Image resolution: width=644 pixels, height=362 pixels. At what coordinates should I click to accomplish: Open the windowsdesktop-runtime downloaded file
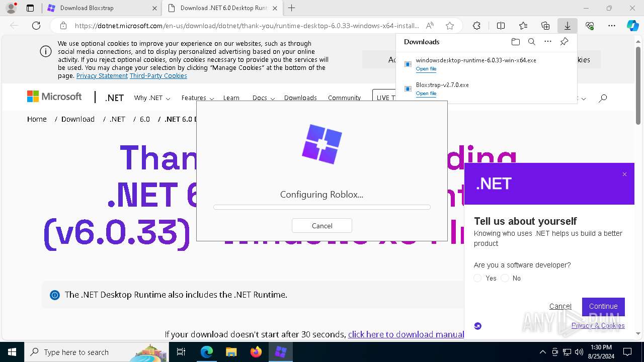point(426,69)
